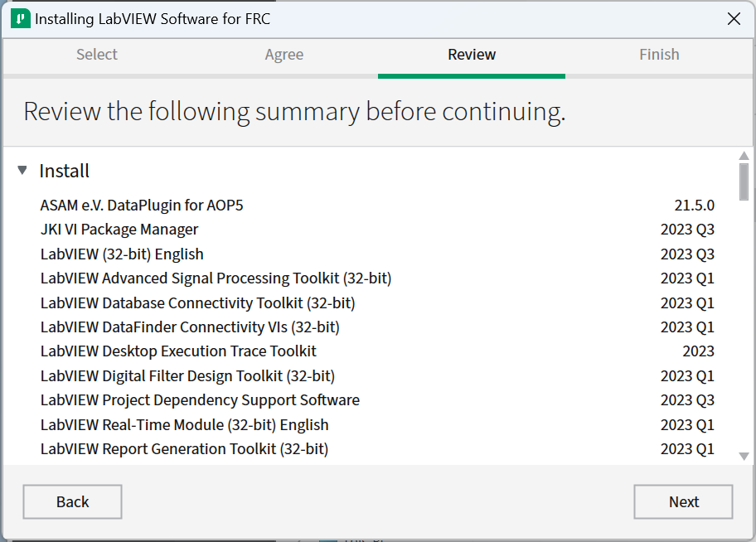Click Next to continue installation
Image resolution: width=756 pixels, height=542 pixels.
click(x=683, y=501)
